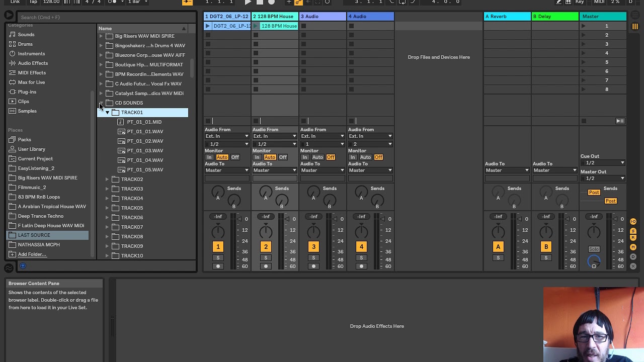Collapse the TRACK01 folder
The image size is (644, 362).
pos(107,113)
